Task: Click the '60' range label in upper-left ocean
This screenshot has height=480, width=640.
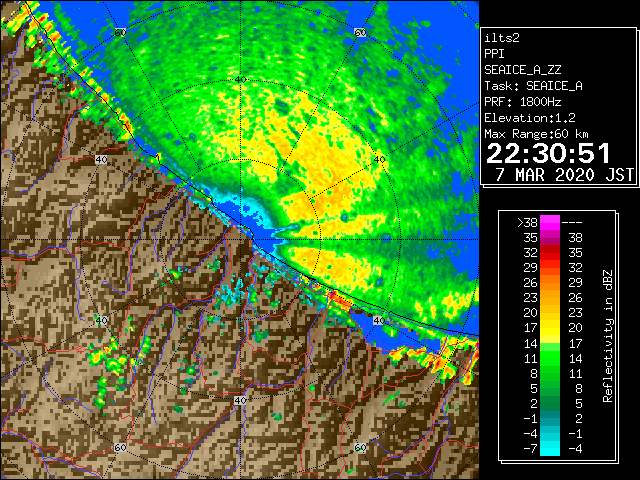Action: pyautogui.click(x=120, y=33)
